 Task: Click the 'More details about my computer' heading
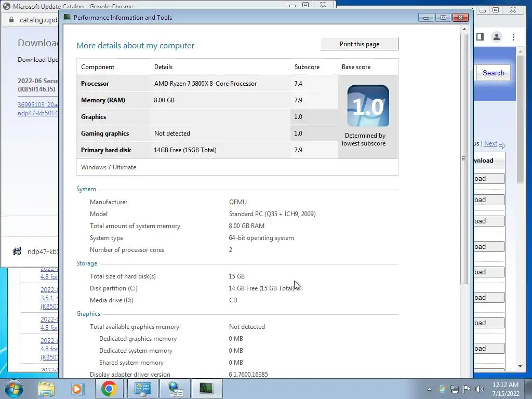coord(136,46)
